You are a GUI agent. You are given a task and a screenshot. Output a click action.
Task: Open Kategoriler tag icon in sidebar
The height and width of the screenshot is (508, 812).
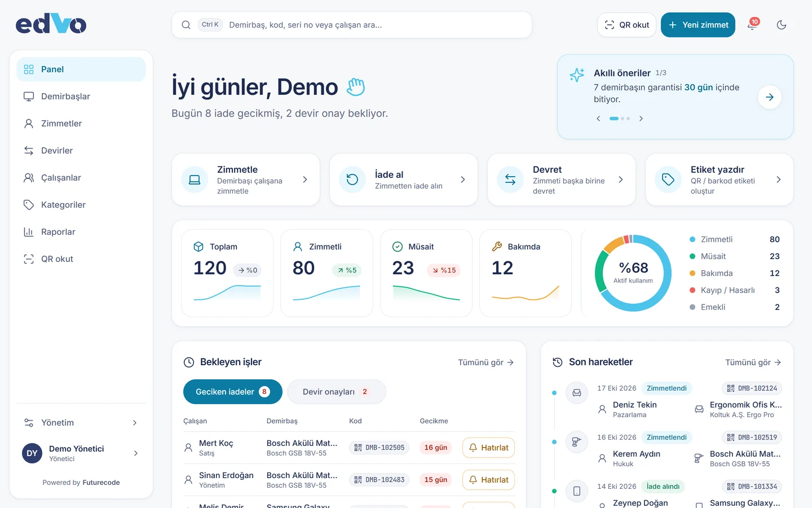[x=29, y=205]
